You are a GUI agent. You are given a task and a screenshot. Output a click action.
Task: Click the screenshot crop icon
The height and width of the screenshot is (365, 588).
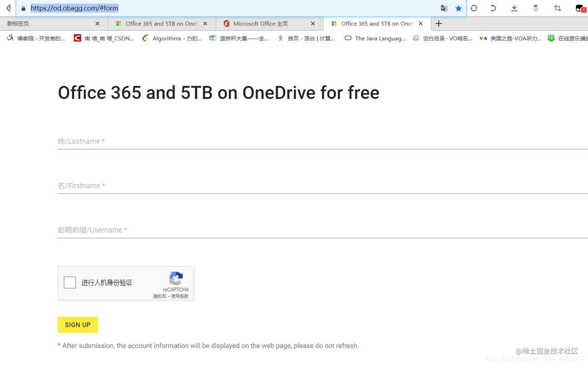click(x=558, y=8)
